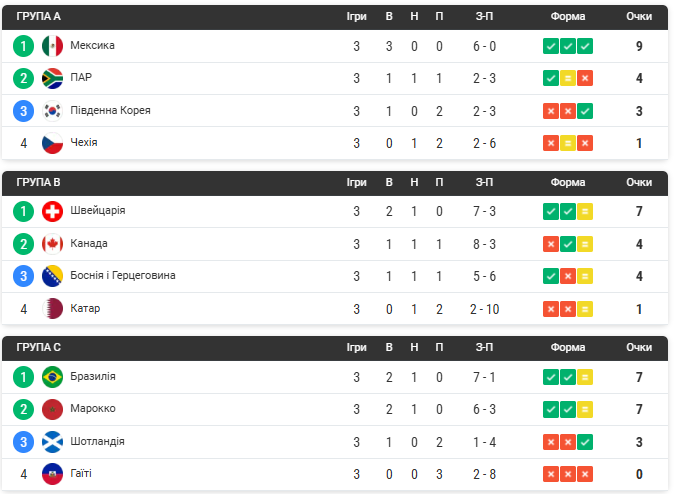Screen dimensions: 679x494
Task: Click the Scotland flag icon
Action: coord(52,442)
